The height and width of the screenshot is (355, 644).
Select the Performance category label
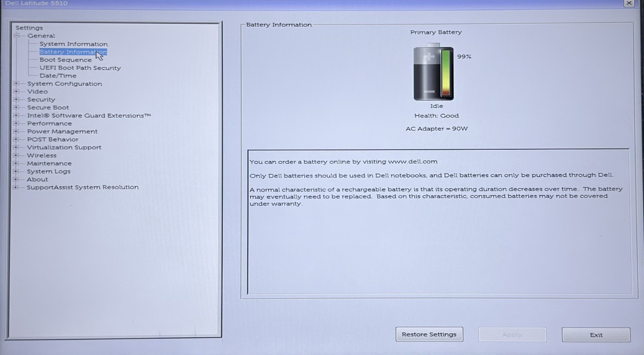50,124
